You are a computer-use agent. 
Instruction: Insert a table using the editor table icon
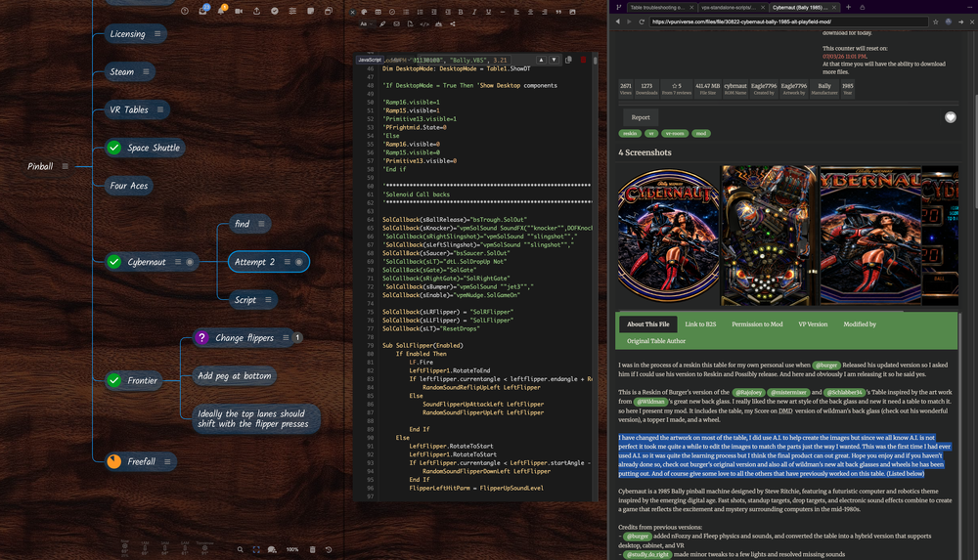click(x=378, y=12)
